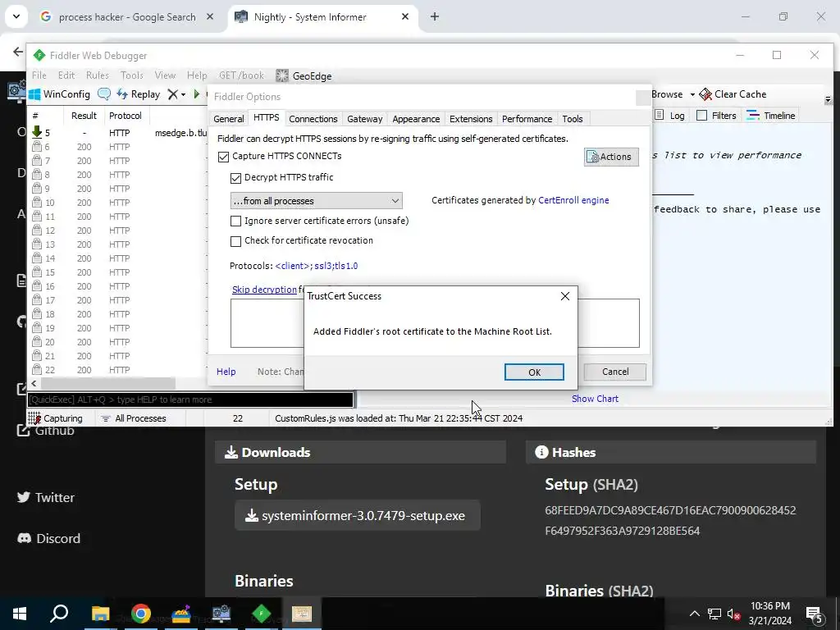Toggle the Capturing status bar indicator
This screenshot has width=840, height=630.
coord(55,418)
